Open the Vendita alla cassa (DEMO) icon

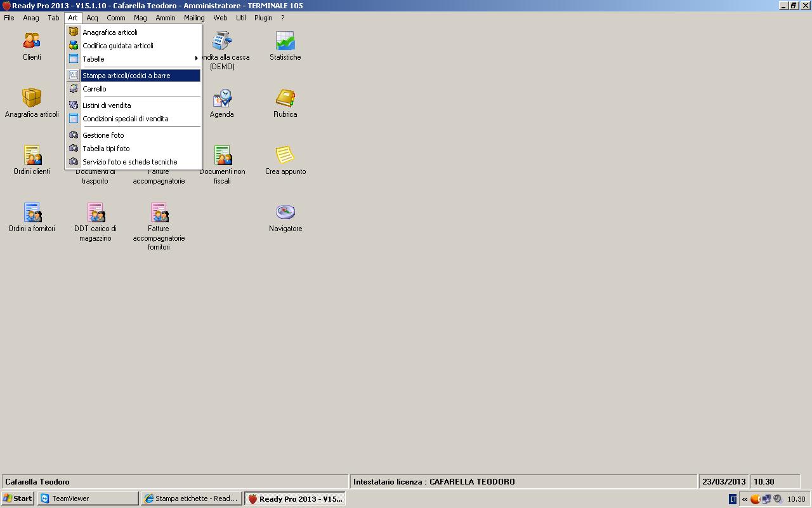click(x=222, y=41)
